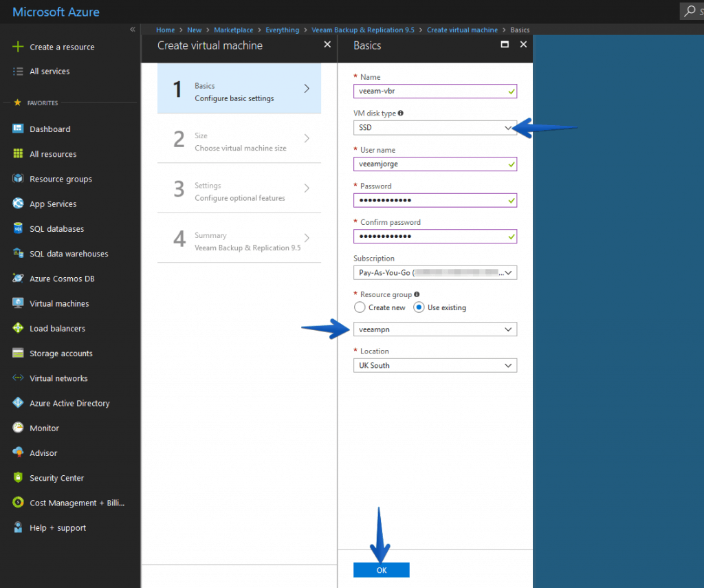Close the Basics blade

[523, 45]
